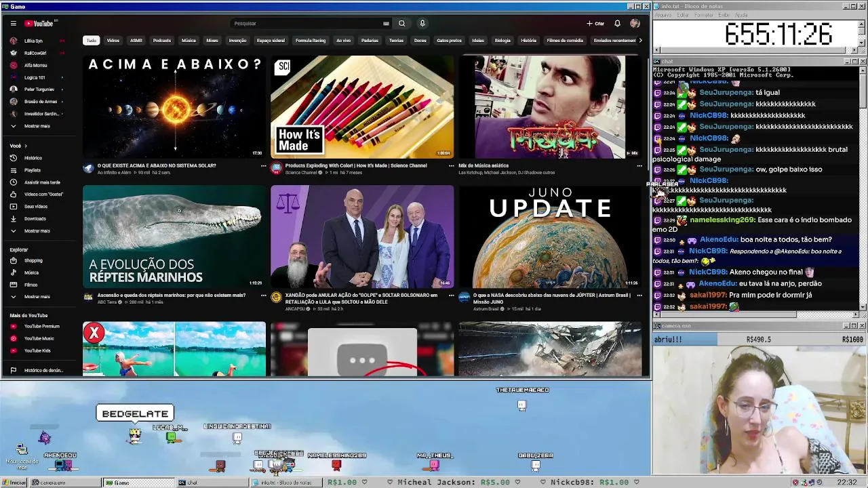Select the Tudo filter chip

pyautogui.click(x=91, y=41)
